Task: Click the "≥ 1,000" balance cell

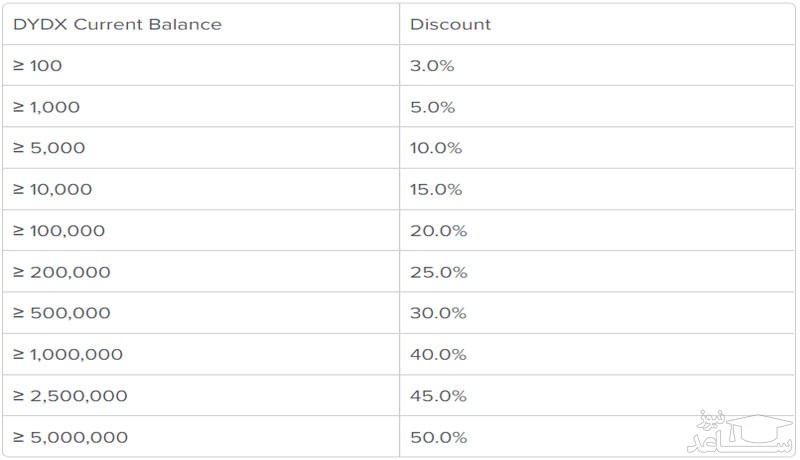Action: pyautogui.click(x=46, y=107)
